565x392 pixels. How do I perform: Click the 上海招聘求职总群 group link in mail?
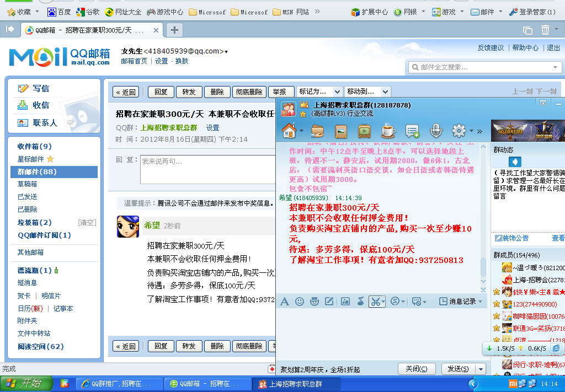[168, 128]
